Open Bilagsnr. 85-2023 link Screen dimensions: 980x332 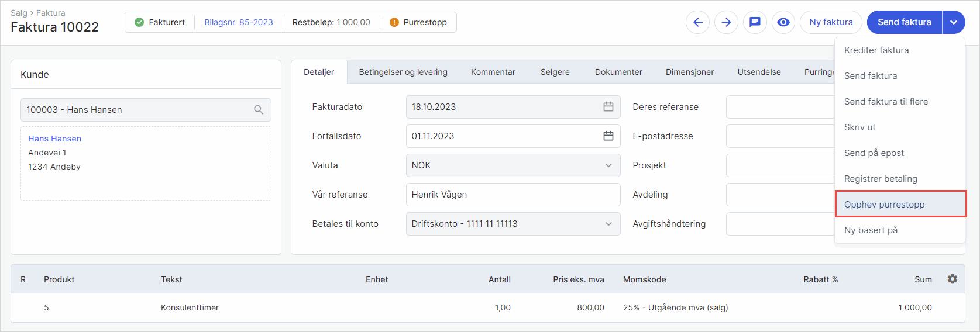(239, 22)
